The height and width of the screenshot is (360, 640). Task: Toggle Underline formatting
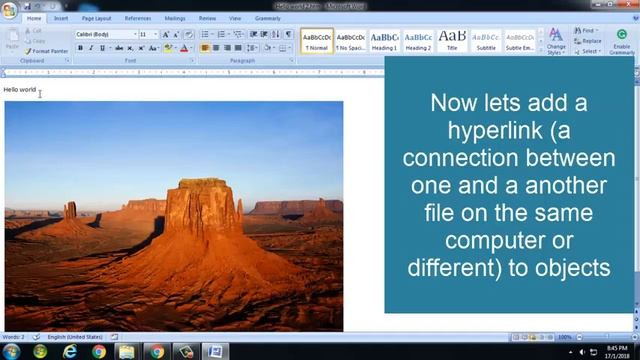102,48
